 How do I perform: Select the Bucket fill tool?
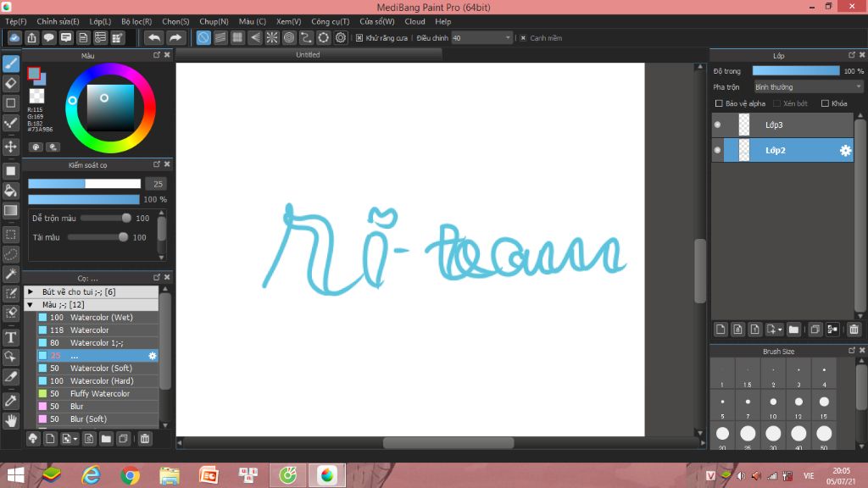click(x=11, y=191)
